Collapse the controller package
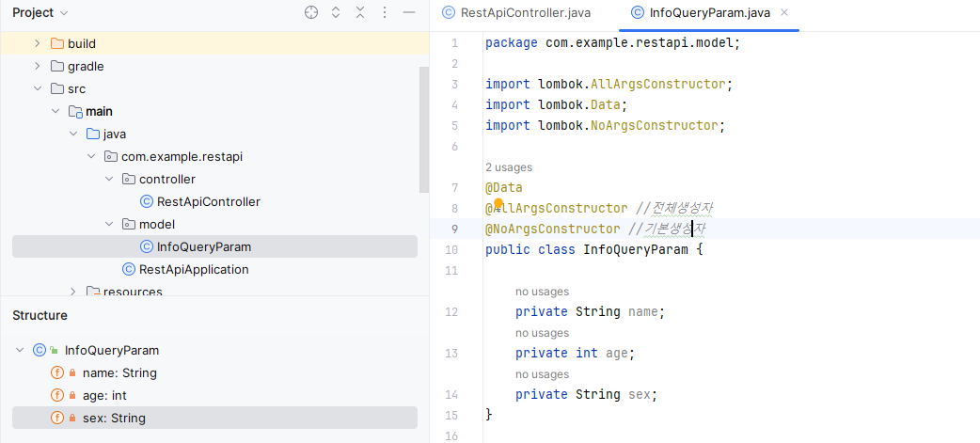 109,180
